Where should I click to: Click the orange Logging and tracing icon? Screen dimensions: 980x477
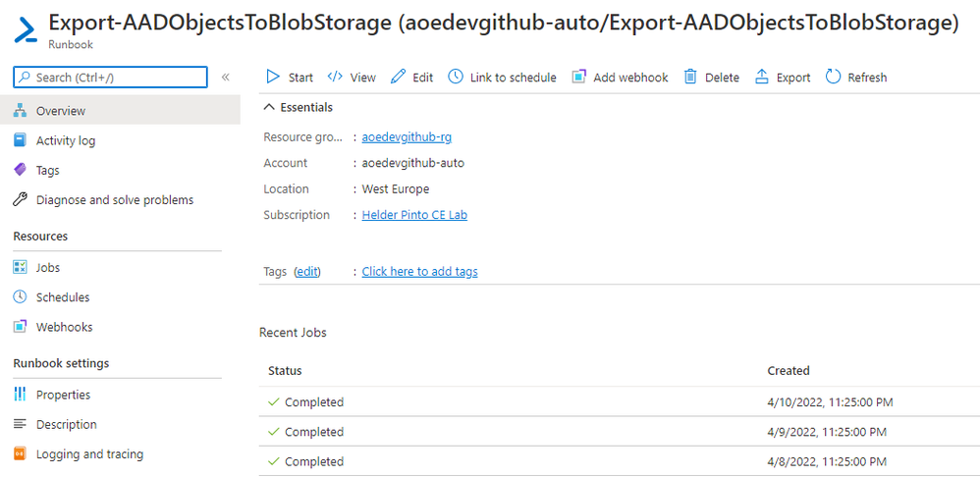pos(20,453)
